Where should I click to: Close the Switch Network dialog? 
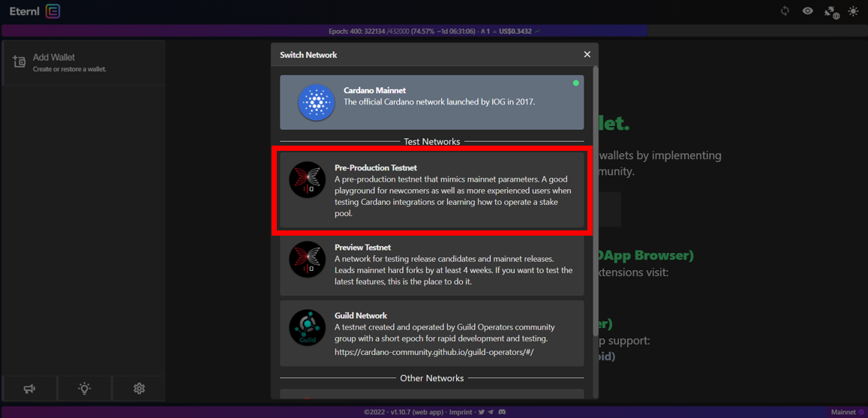pos(587,55)
